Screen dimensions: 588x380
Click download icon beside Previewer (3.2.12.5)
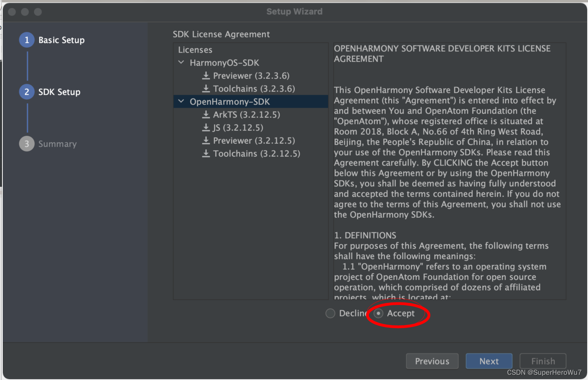[x=206, y=141]
